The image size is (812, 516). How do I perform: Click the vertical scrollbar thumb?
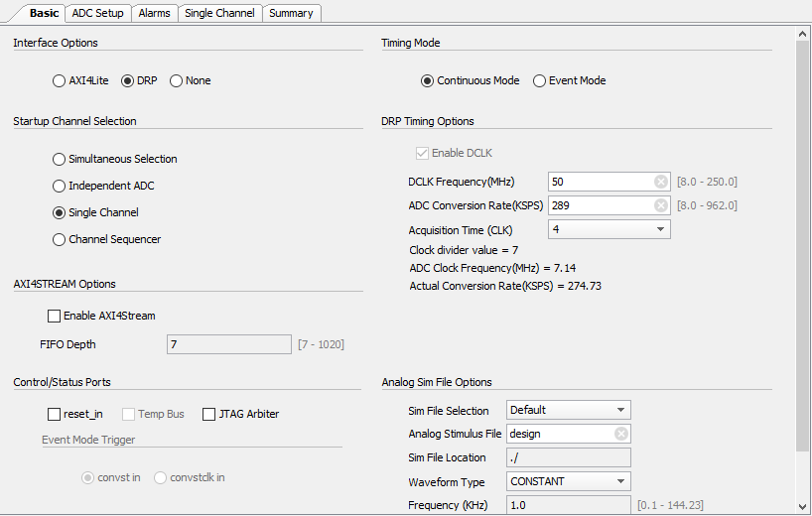click(x=803, y=248)
